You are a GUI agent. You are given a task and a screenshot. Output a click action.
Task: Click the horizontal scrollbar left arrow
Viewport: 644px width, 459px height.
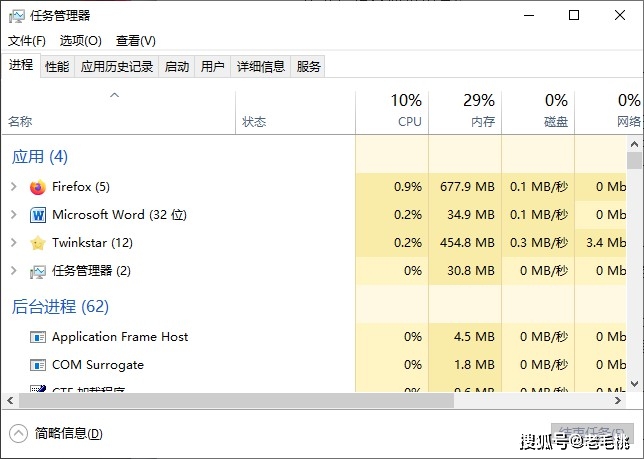pos(10,400)
